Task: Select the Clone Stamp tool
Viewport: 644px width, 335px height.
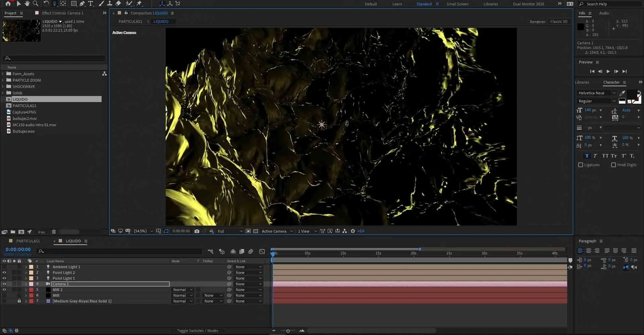Action: 110,4
